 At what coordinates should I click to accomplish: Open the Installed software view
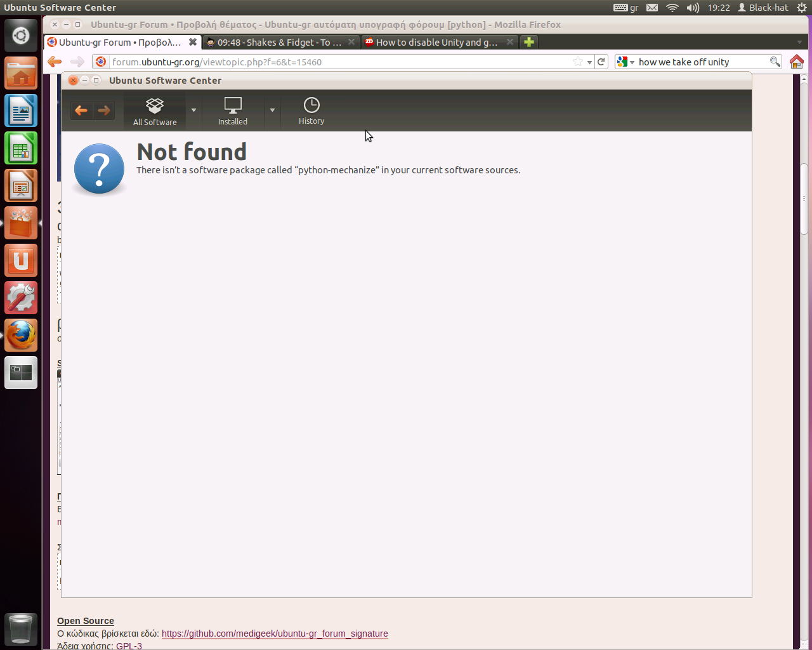click(233, 110)
